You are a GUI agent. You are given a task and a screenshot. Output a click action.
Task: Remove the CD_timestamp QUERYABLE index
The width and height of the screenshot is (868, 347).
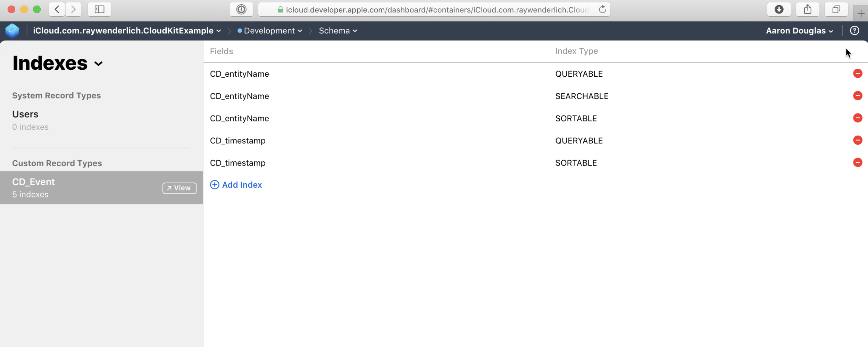coord(858,140)
